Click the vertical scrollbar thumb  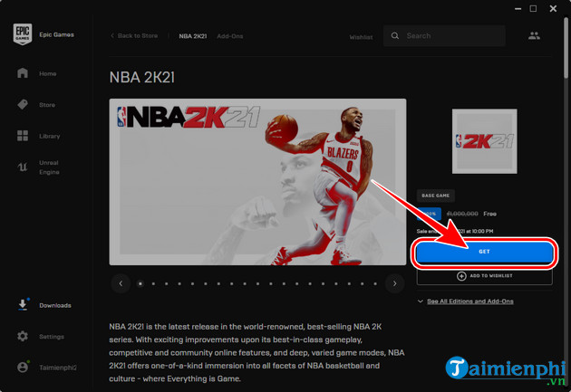566,47
